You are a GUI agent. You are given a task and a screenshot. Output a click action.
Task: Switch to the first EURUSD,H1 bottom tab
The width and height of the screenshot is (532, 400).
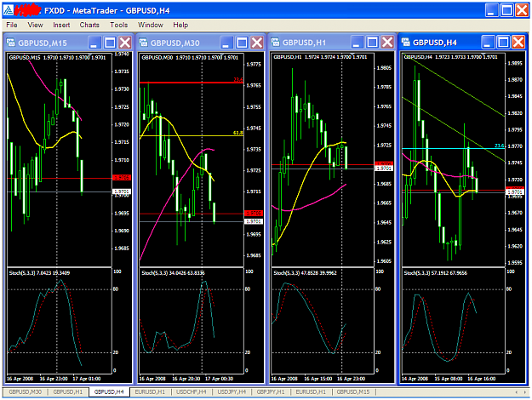click(x=150, y=391)
